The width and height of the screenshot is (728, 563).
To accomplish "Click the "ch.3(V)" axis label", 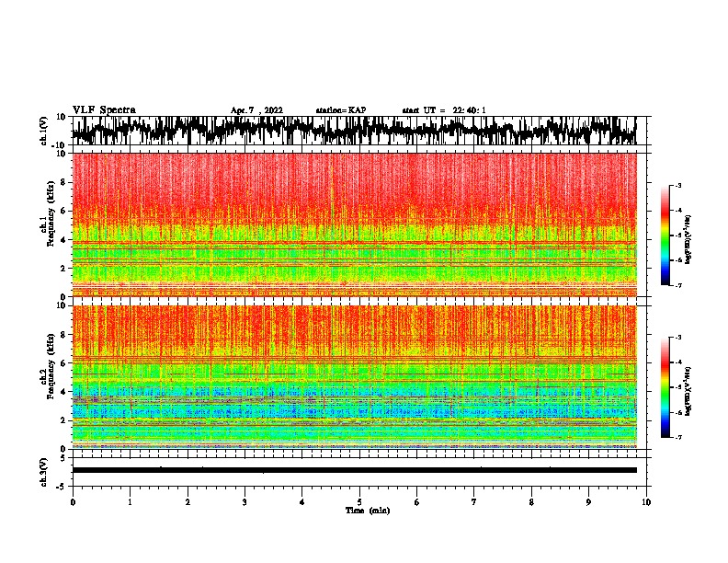I will (44, 473).
